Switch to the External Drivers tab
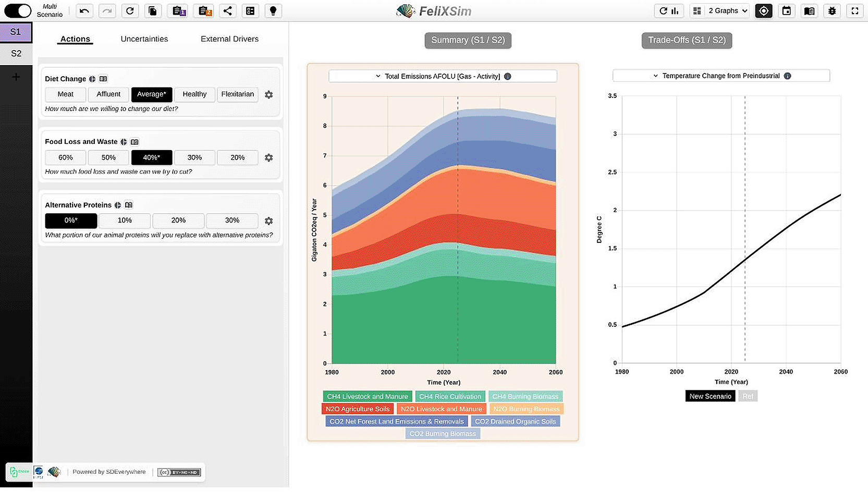This screenshot has height=492, width=868. pyautogui.click(x=229, y=39)
